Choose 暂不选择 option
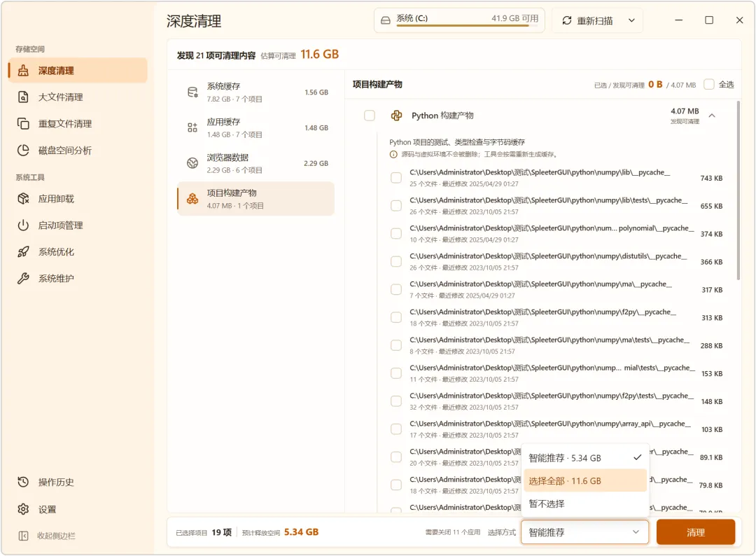 [584, 504]
